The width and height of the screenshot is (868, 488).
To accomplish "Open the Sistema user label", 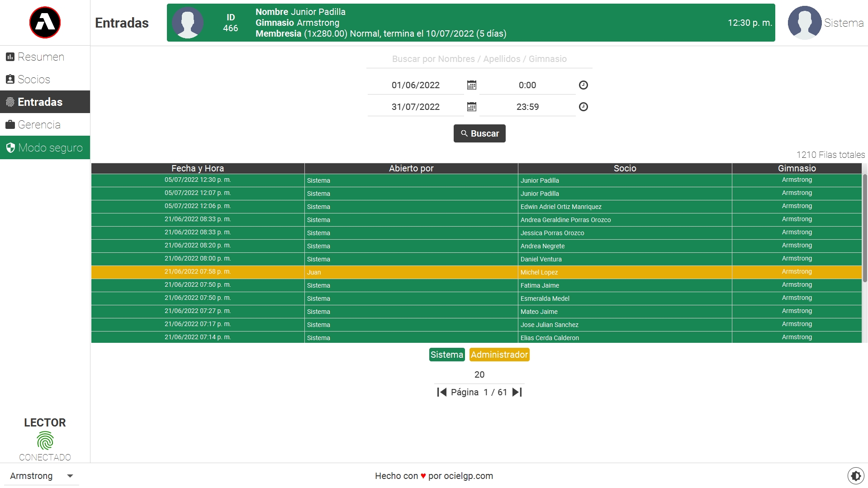I will (x=844, y=23).
